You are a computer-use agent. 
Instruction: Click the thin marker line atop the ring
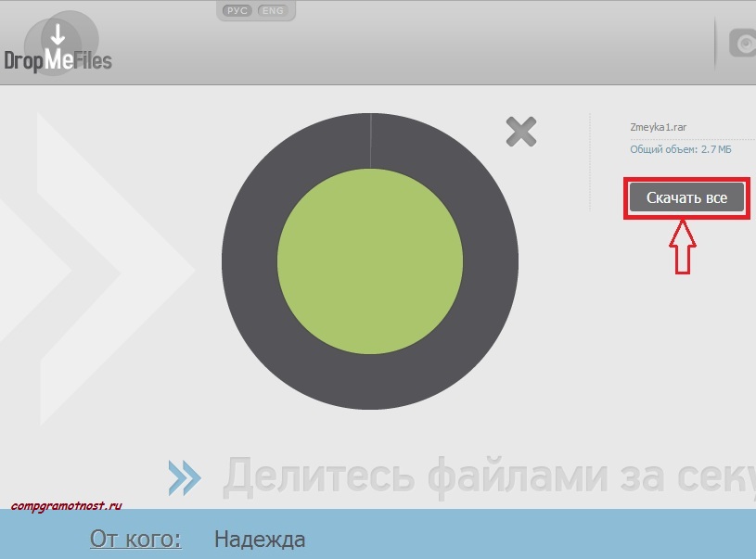(371, 141)
